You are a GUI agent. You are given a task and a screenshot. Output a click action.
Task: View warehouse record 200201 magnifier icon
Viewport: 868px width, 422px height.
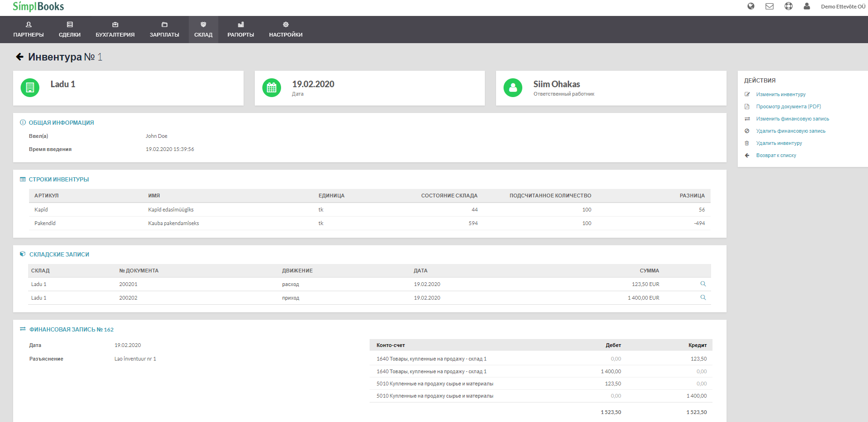pyautogui.click(x=703, y=284)
